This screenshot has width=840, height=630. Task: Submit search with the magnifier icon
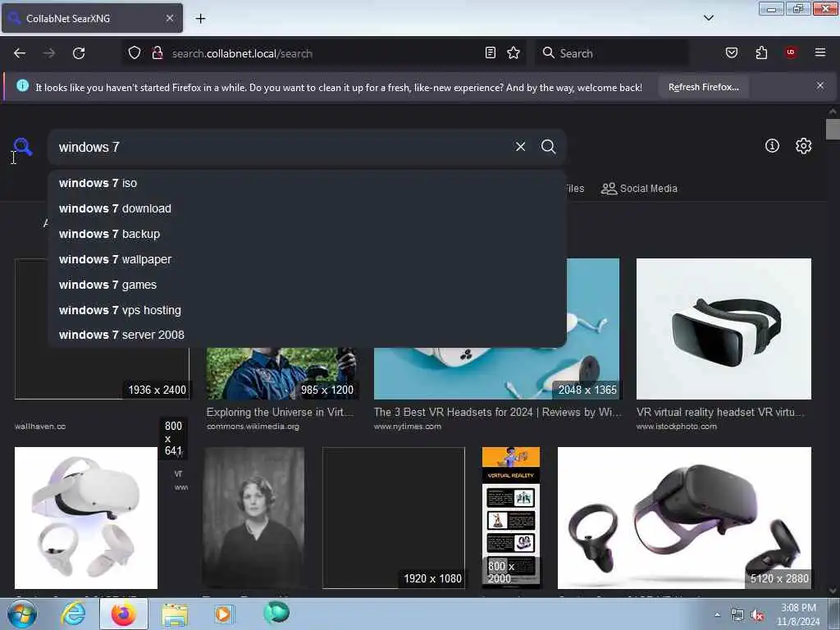tap(548, 146)
